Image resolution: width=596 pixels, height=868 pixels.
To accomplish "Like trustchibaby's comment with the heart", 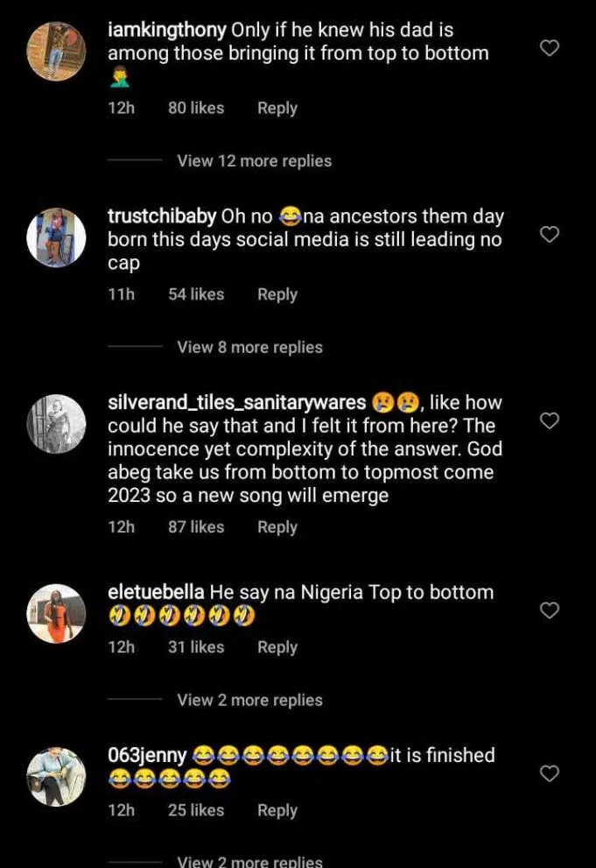I will (549, 235).
